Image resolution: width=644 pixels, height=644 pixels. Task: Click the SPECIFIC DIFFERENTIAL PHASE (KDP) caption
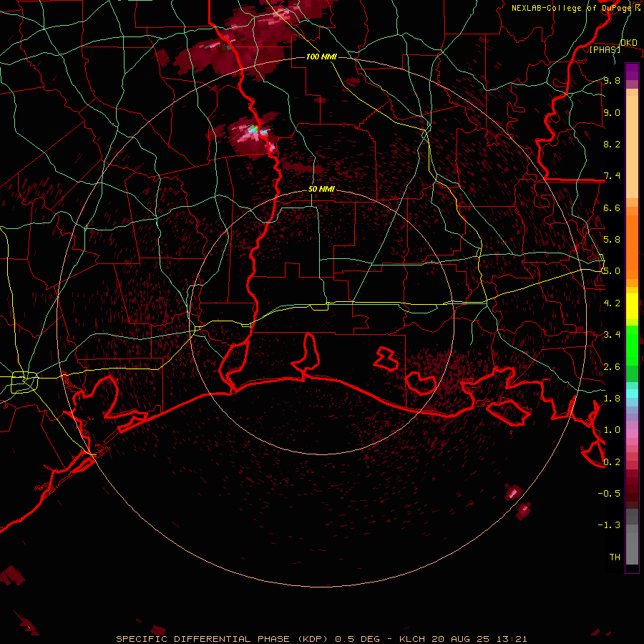(x=223, y=639)
